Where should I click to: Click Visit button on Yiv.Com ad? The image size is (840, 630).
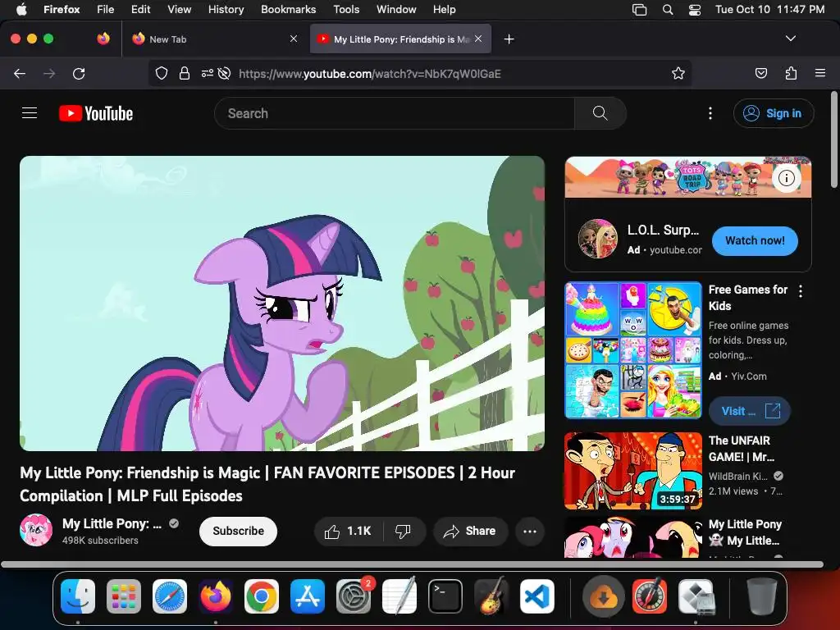click(x=750, y=411)
